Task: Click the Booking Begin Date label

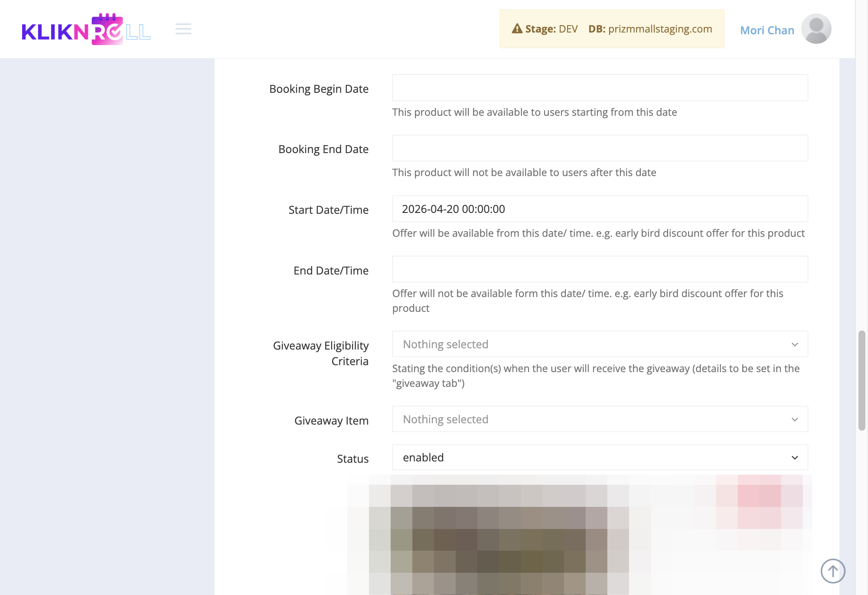Action: point(319,89)
